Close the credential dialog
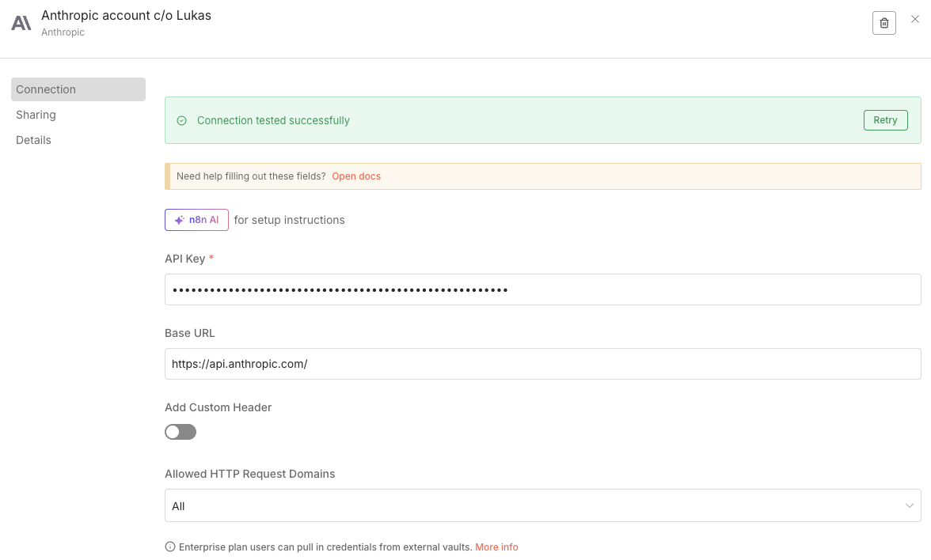The width and height of the screenshot is (931, 560). pos(915,20)
